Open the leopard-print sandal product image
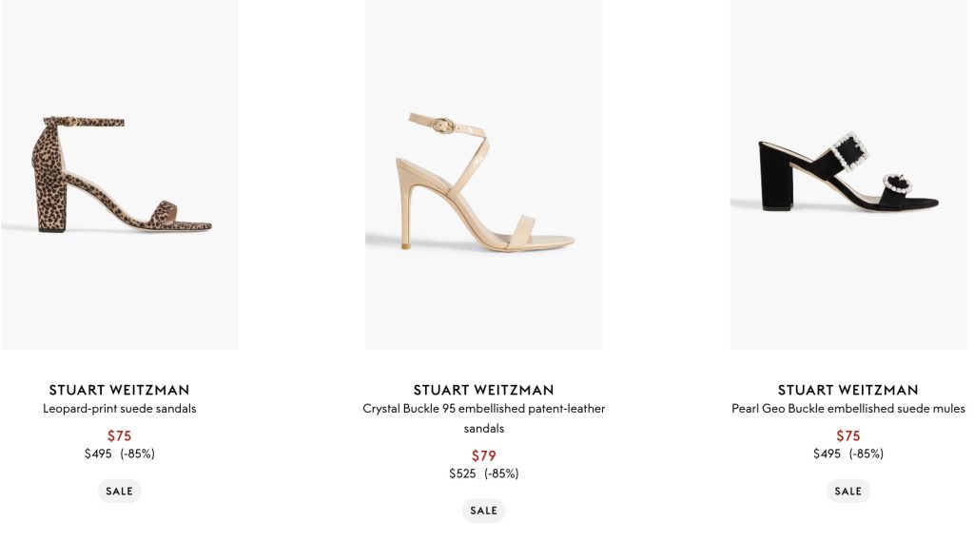The height and width of the screenshot is (560, 974). [x=120, y=176]
